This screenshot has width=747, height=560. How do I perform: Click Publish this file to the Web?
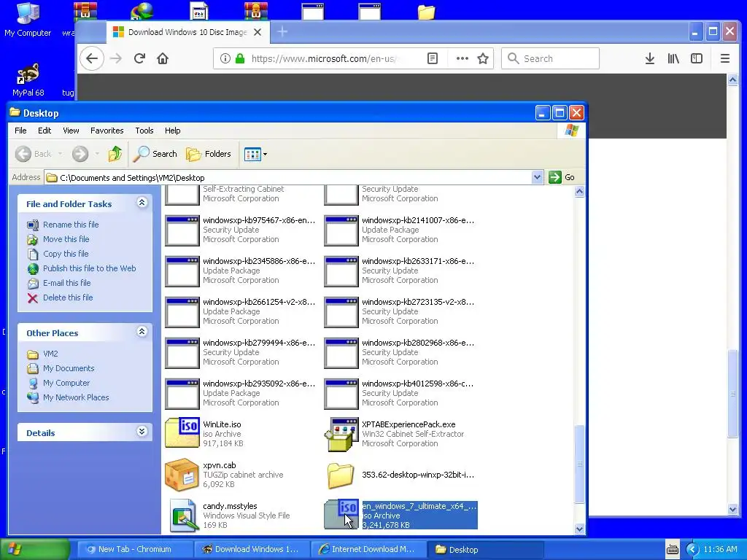click(x=89, y=268)
